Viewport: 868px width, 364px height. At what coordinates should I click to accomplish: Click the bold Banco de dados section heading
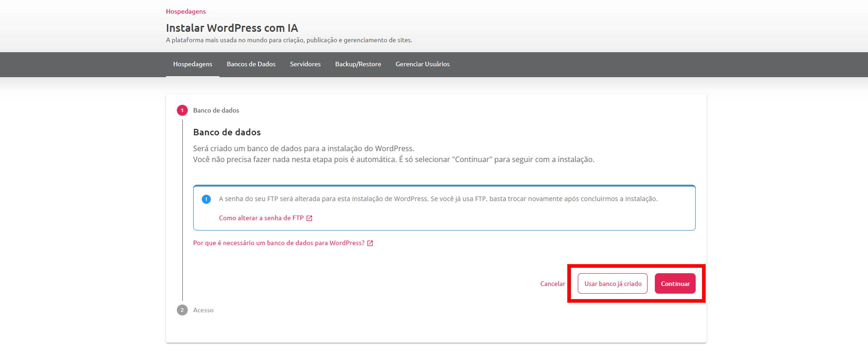tap(227, 132)
